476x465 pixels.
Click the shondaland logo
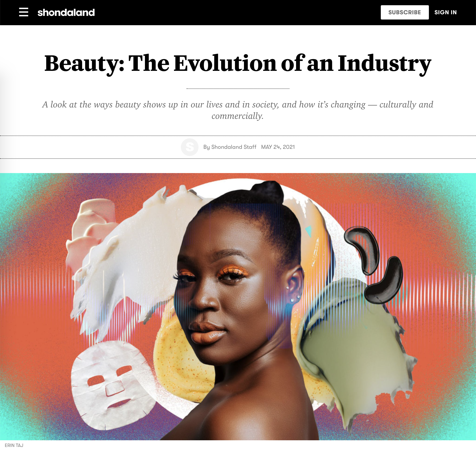pyautogui.click(x=66, y=12)
